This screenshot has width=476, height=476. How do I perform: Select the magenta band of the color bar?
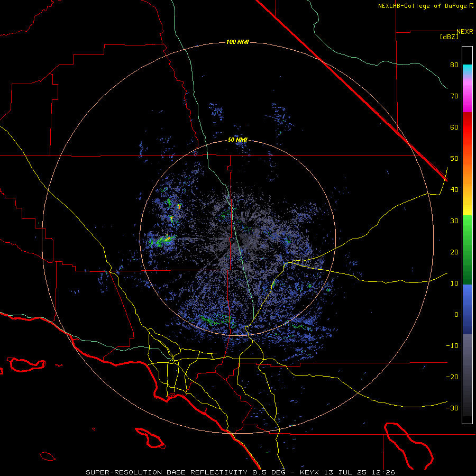tap(467, 97)
